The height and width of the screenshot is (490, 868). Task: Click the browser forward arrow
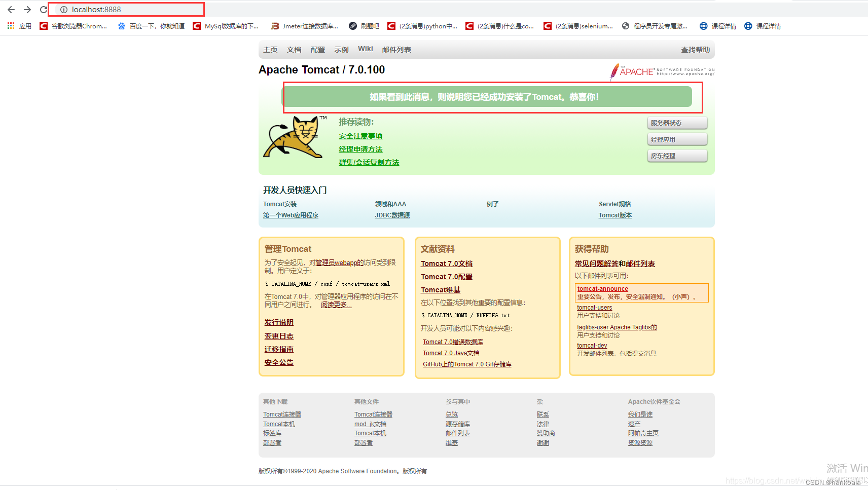[27, 10]
